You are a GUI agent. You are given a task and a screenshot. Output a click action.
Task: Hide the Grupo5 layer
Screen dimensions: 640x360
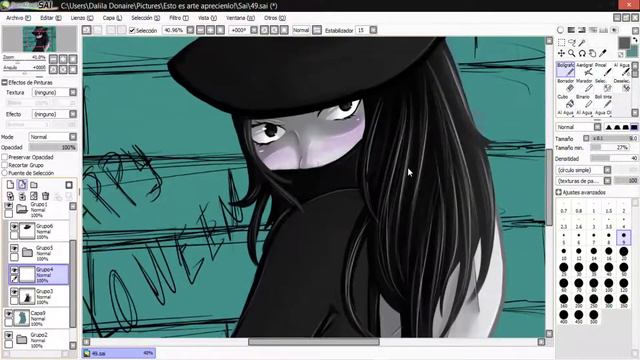[x=14, y=248]
